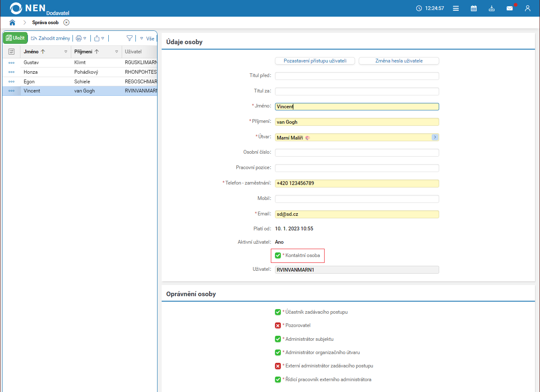Toggle the Pozorovatel permission checkbox
Image resolution: width=540 pixels, height=392 pixels.
coord(278,325)
